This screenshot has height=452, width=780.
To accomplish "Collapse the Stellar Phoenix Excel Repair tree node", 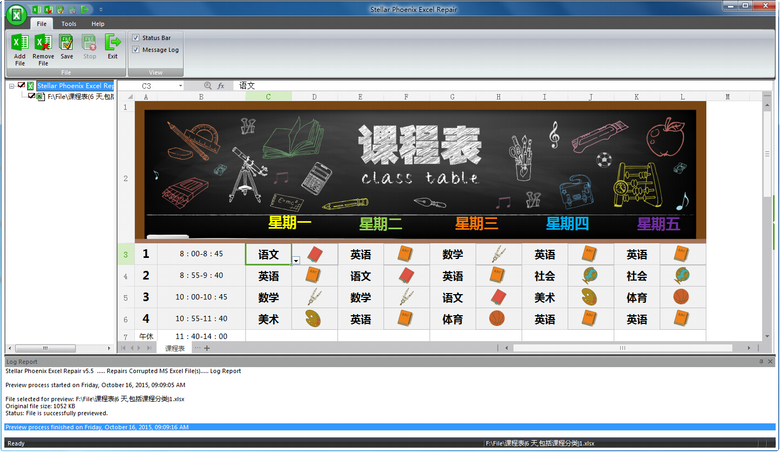I will click(11, 86).
